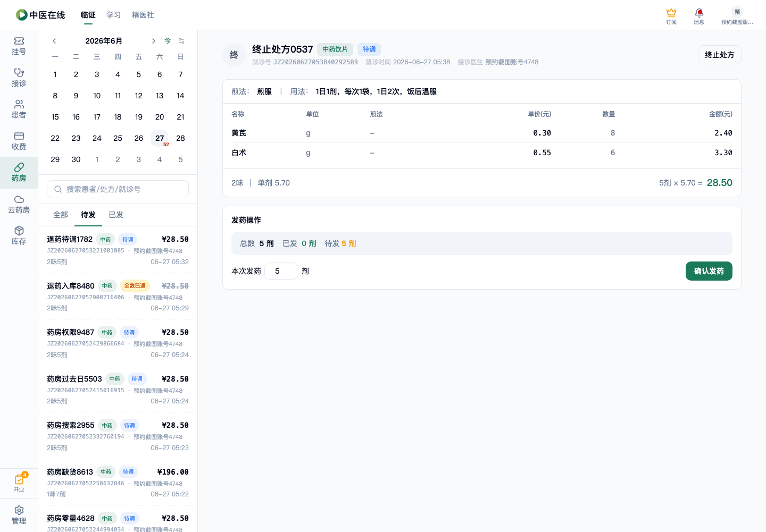Image resolution: width=766 pixels, height=532 pixels.
Task: Click the ¥196.00 price entry
Action: [173, 472]
